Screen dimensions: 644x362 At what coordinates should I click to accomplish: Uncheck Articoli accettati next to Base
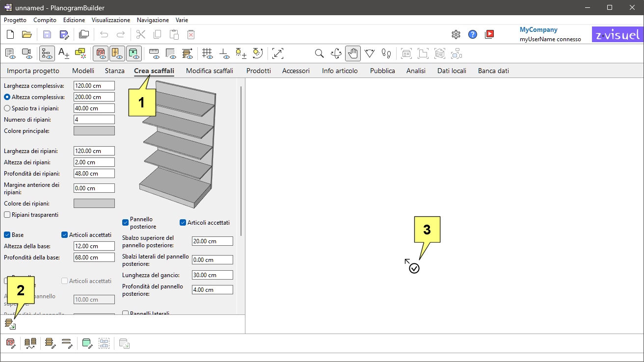click(65, 235)
